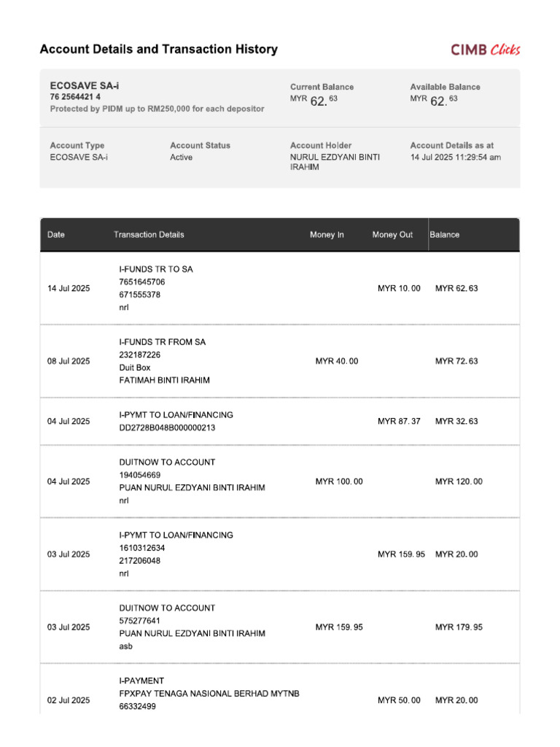Click the Available Balance amount
Screen dimensions: 560x747
pyautogui.click(x=434, y=100)
